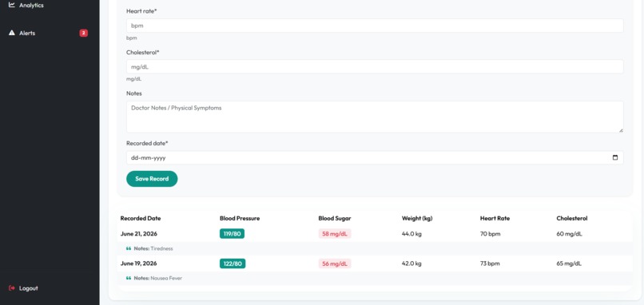Click the red Alerts count badge
The width and height of the screenshot is (644, 305).
[x=83, y=33]
